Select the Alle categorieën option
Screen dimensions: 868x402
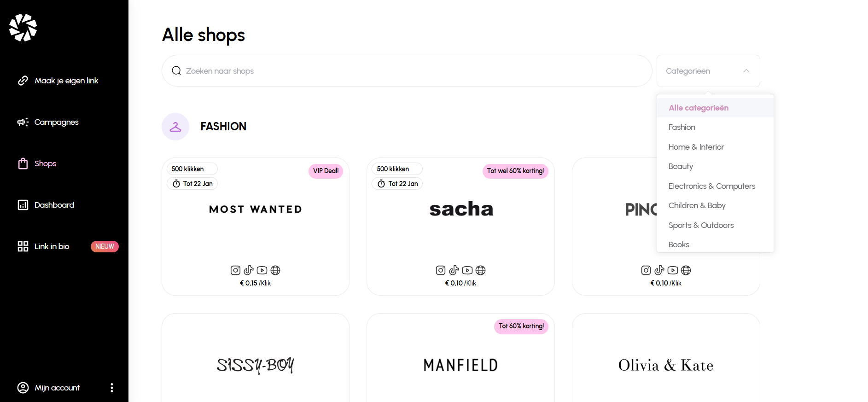tap(699, 107)
